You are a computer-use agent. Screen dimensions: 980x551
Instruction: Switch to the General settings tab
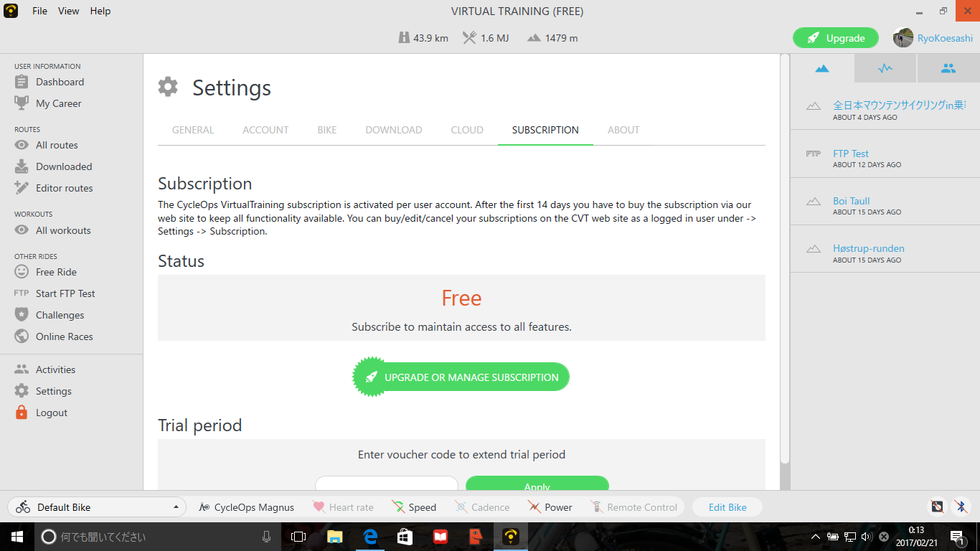193,130
